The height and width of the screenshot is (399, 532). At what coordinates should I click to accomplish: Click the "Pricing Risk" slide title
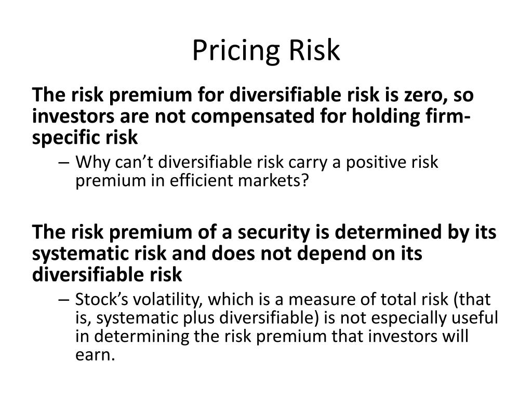coord(266,51)
